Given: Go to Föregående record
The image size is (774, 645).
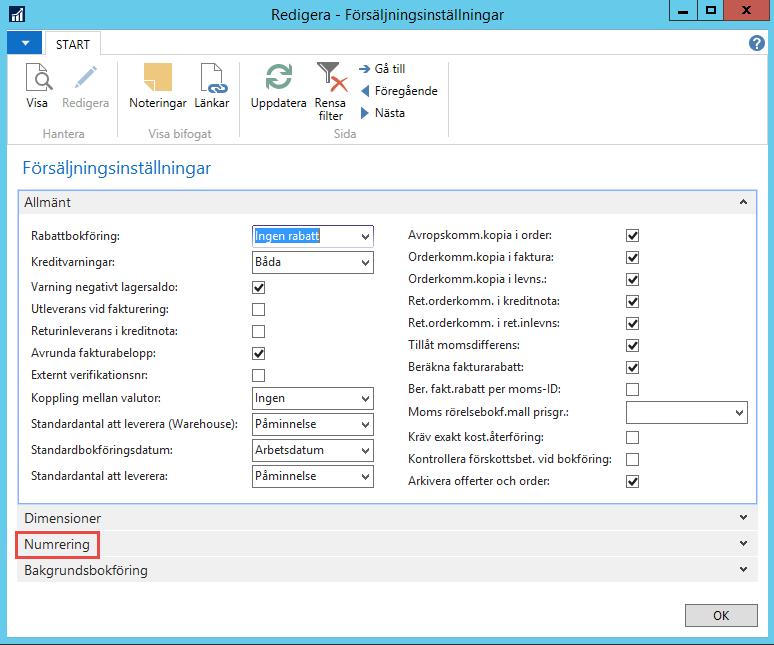Looking at the screenshot, I should [x=399, y=91].
